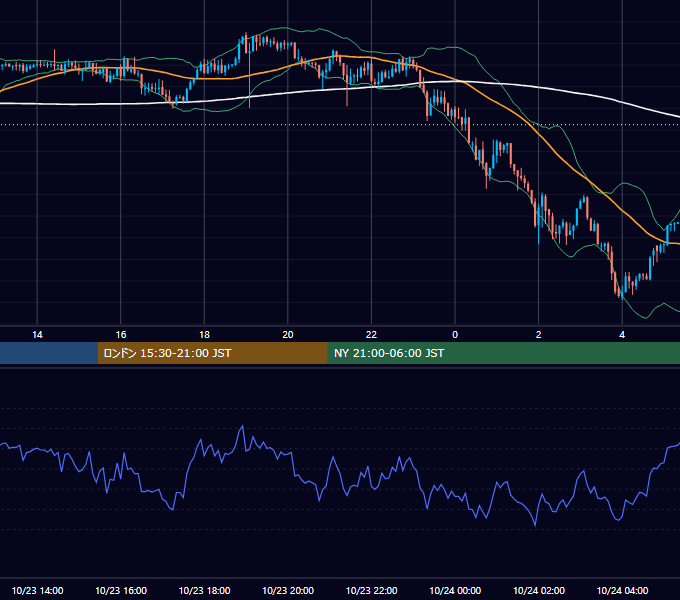The width and height of the screenshot is (680, 600).
Task: Click the "2" hour label on price chart axis
Action: pyautogui.click(x=539, y=335)
